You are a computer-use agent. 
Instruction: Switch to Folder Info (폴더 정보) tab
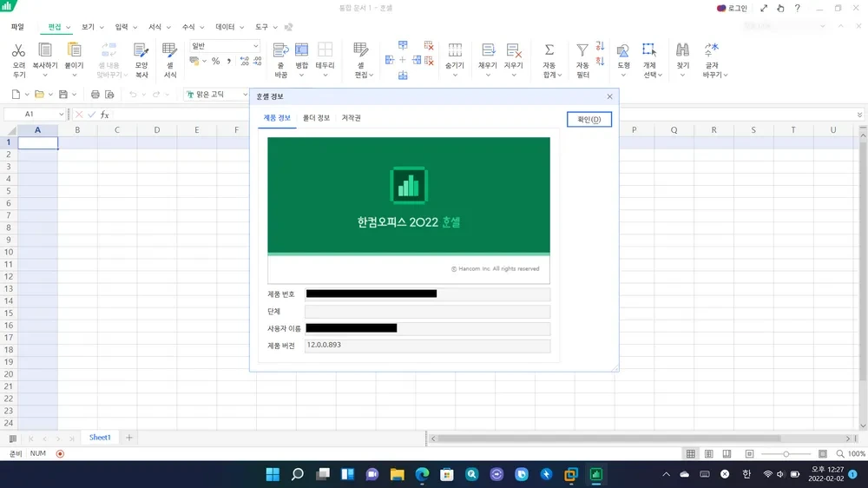pos(316,118)
